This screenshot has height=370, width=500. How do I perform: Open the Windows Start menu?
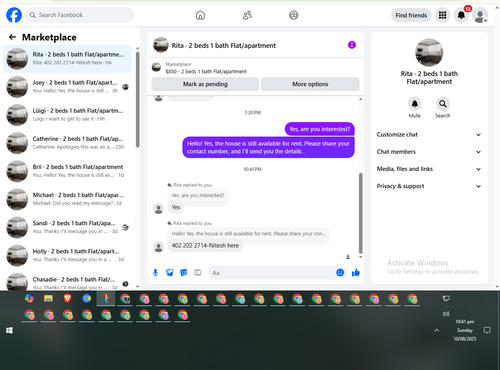click(9, 330)
